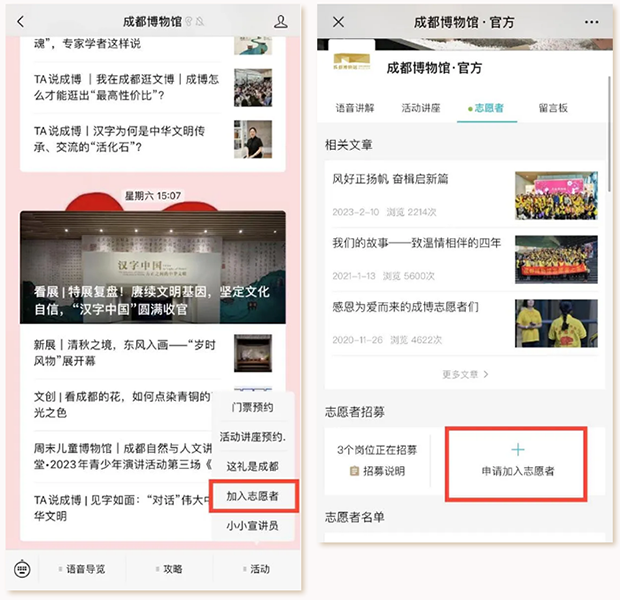The width and height of the screenshot is (620, 600).
Task: Tap the plus icon to apply as volunteer
Action: (x=518, y=450)
